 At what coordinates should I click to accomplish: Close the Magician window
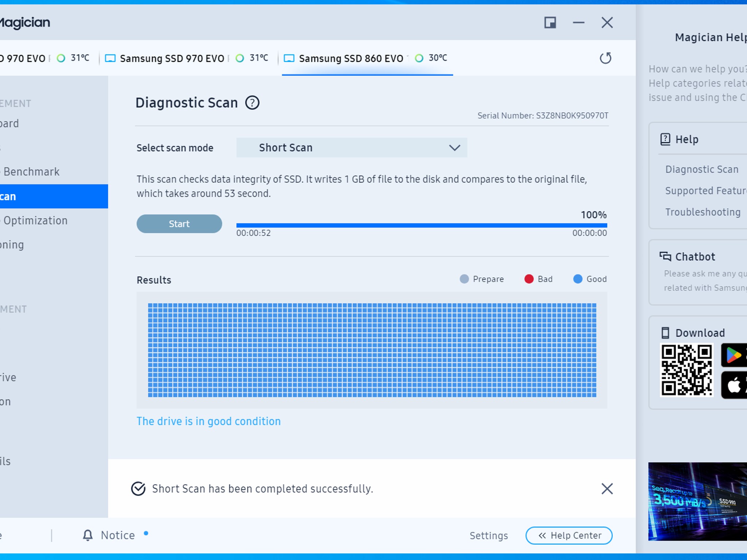607,23
